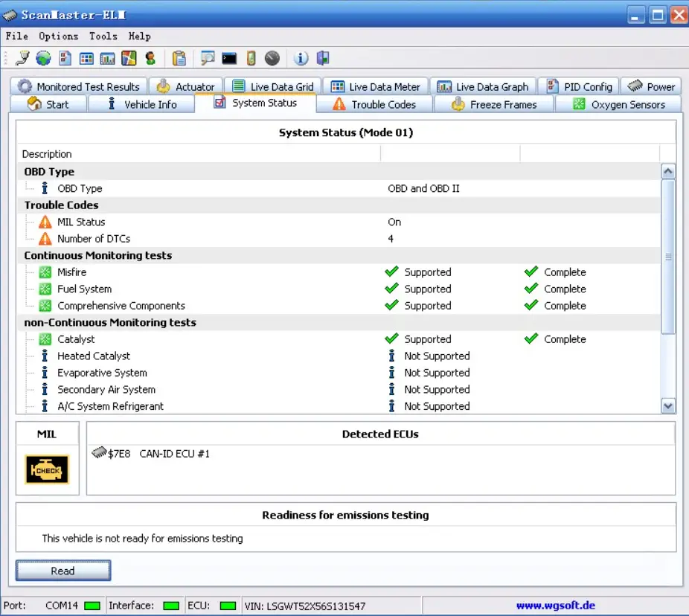The width and height of the screenshot is (689, 616).
Task: Open the Live Data Graph tab
Action: [484, 86]
